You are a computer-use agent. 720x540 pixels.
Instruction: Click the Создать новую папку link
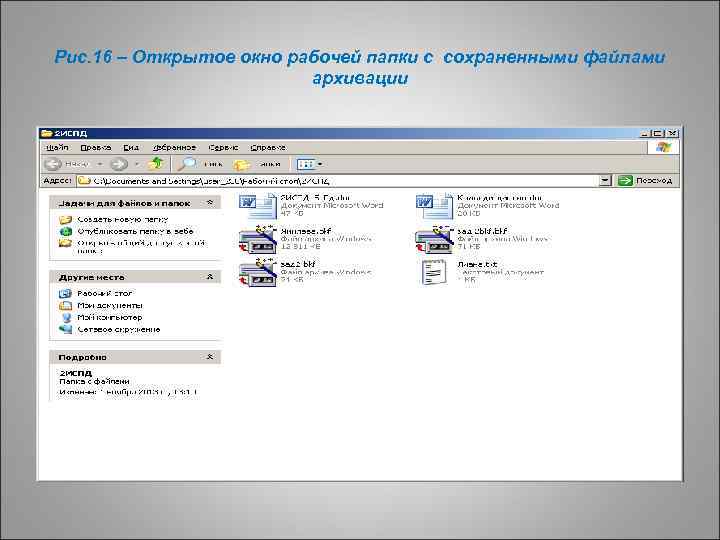123,219
